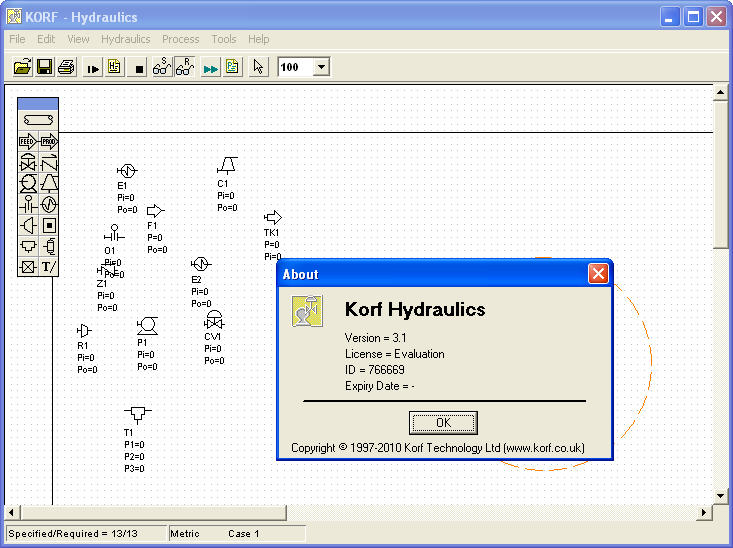The height and width of the screenshot is (548, 733).
Task: Select the crossed-box equipment tool in the palette
Action: point(28,267)
